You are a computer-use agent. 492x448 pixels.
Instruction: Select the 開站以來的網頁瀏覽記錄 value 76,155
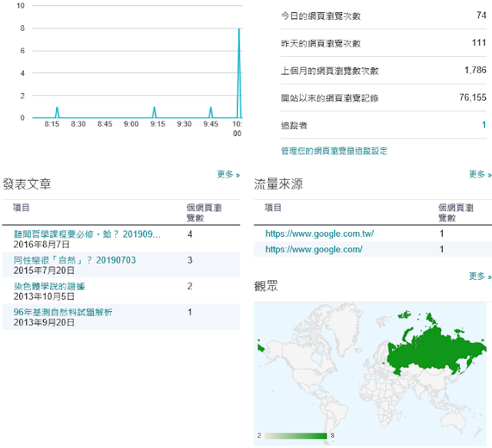point(473,98)
